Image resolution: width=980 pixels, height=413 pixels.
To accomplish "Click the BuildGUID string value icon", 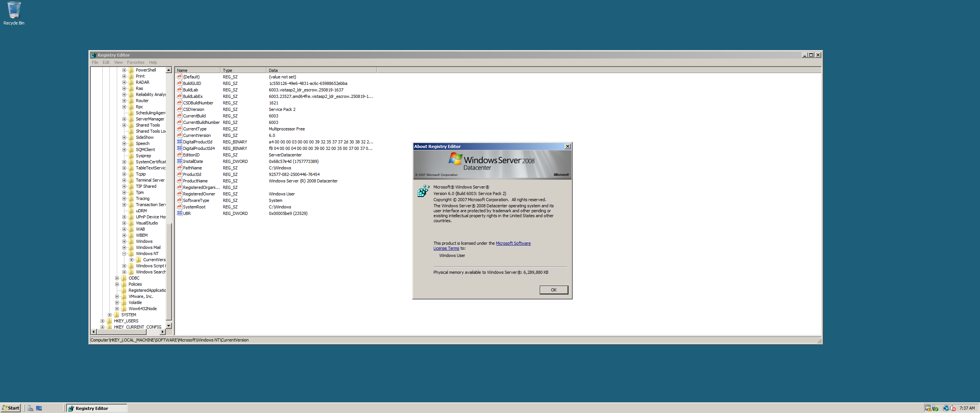I will click(179, 83).
